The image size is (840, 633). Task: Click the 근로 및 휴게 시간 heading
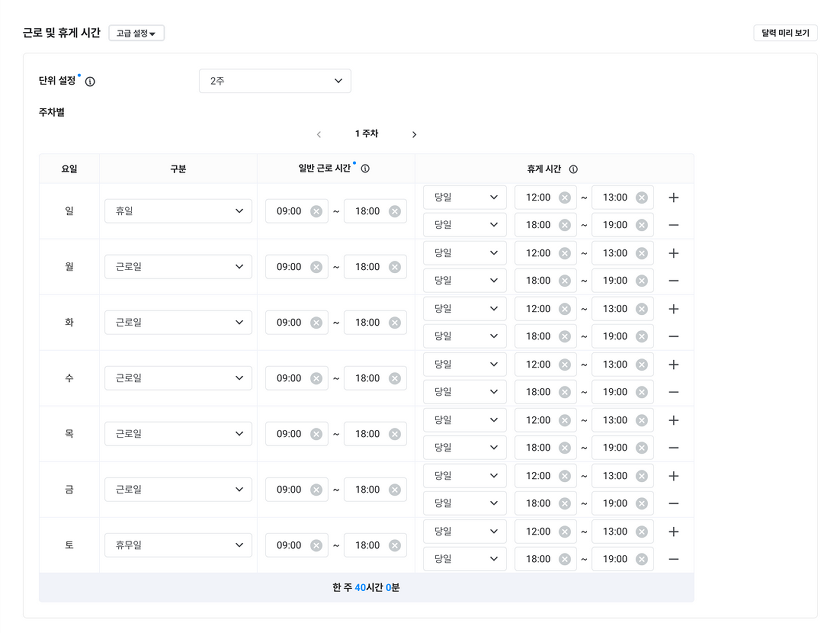pyautogui.click(x=62, y=33)
